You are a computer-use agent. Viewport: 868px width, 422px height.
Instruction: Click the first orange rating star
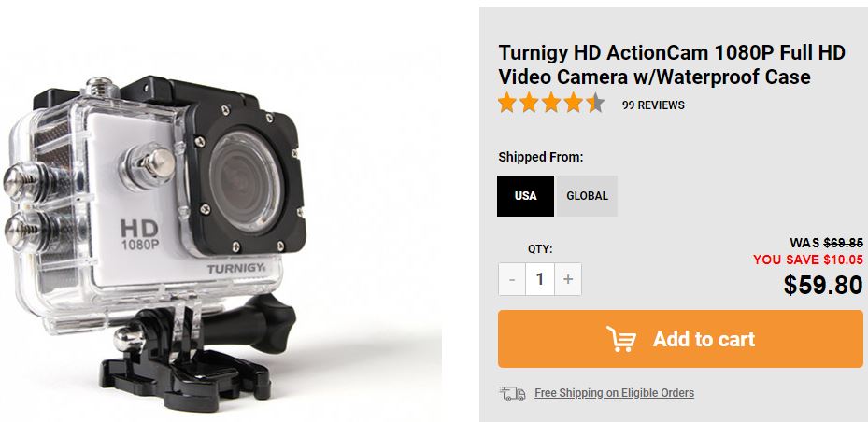tap(507, 103)
